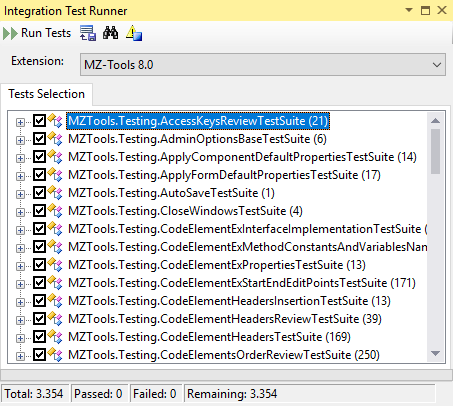Image resolution: width=453 pixels, height=406 pixels.
Task: Expand the CloseWindowsTestSuite node
Action: click(x=20, y=212)
